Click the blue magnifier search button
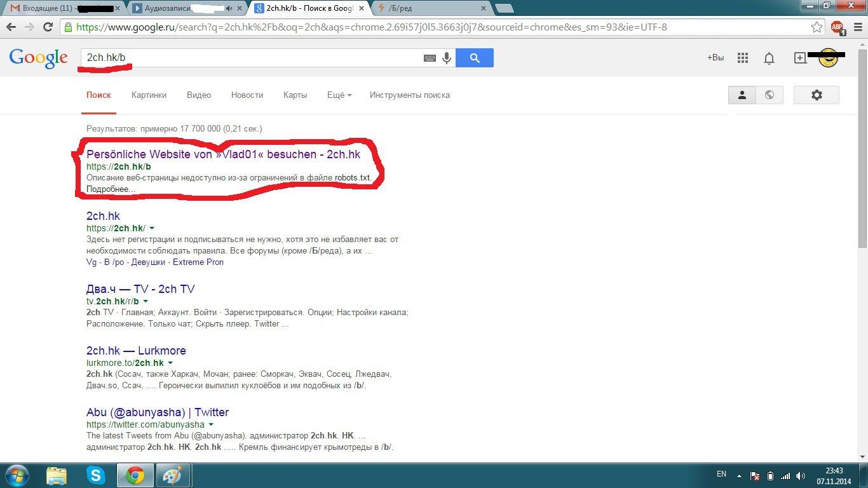Viewport: 868px width, 488px height. pyautogui.click(x=475, y=58)
